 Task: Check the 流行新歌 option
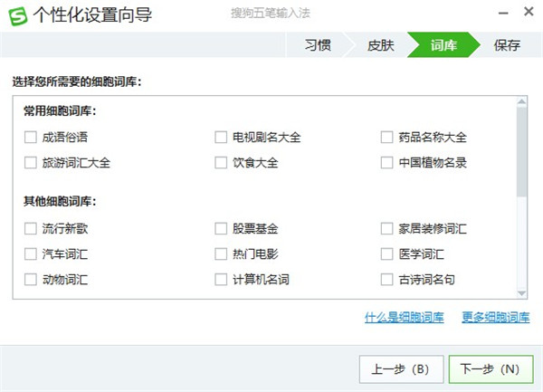[32, 228]
